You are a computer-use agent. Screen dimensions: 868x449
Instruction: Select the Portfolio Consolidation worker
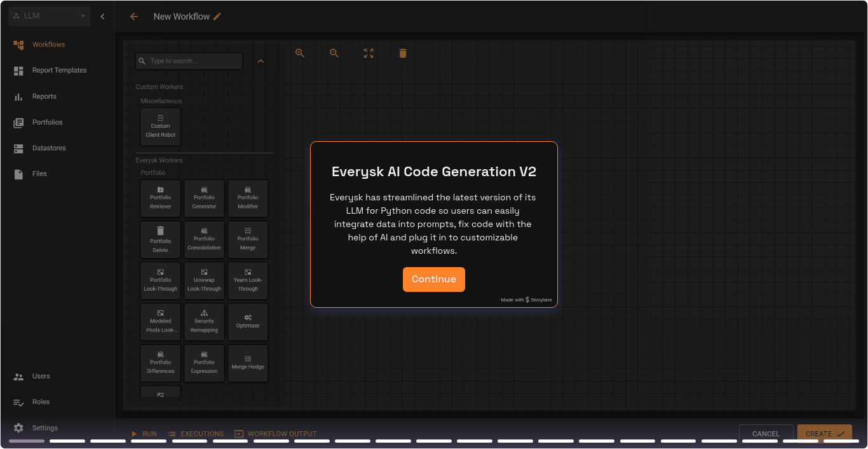pyautogui.click(x=204, y=240)
